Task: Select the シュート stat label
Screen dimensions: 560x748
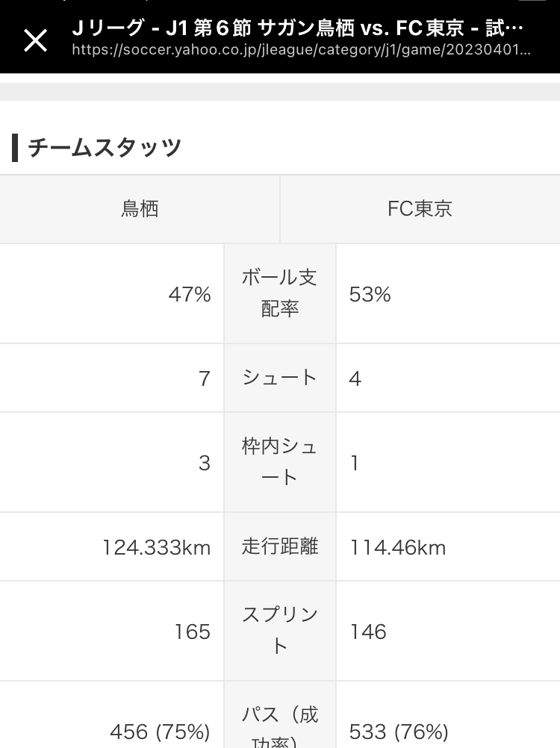Action: tap(279, 377)
